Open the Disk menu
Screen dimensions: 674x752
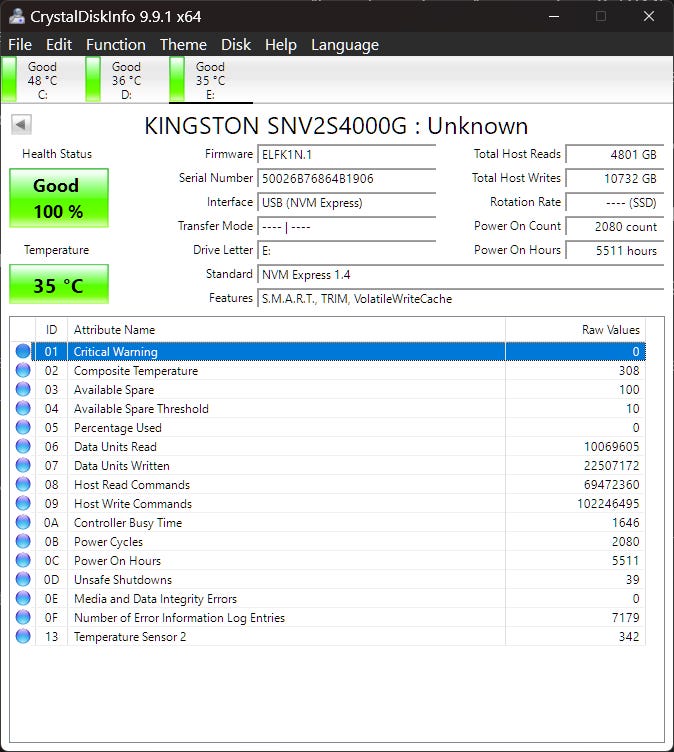click(x=236, y=45)
